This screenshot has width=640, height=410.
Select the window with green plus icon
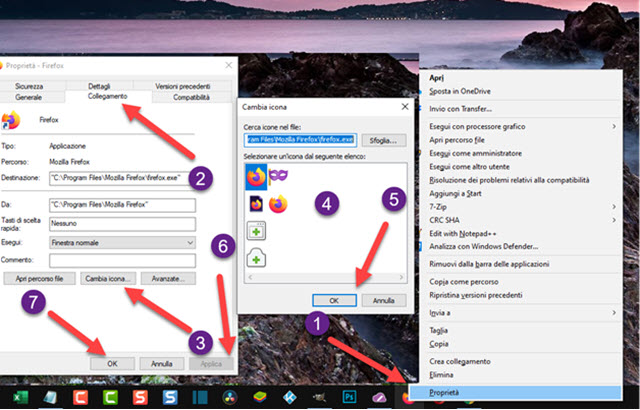(256, 231)
